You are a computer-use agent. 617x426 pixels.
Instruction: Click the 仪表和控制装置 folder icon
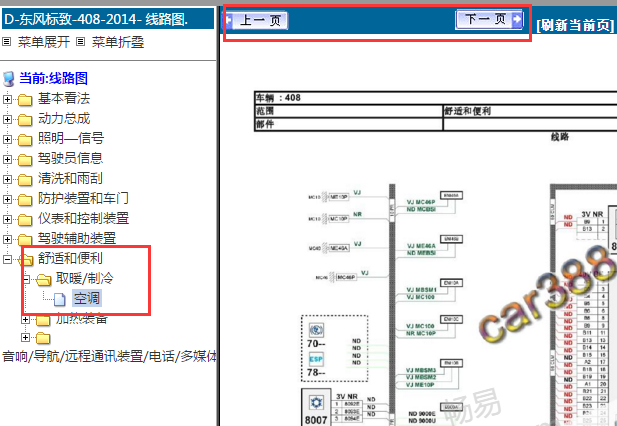(25, 220)
